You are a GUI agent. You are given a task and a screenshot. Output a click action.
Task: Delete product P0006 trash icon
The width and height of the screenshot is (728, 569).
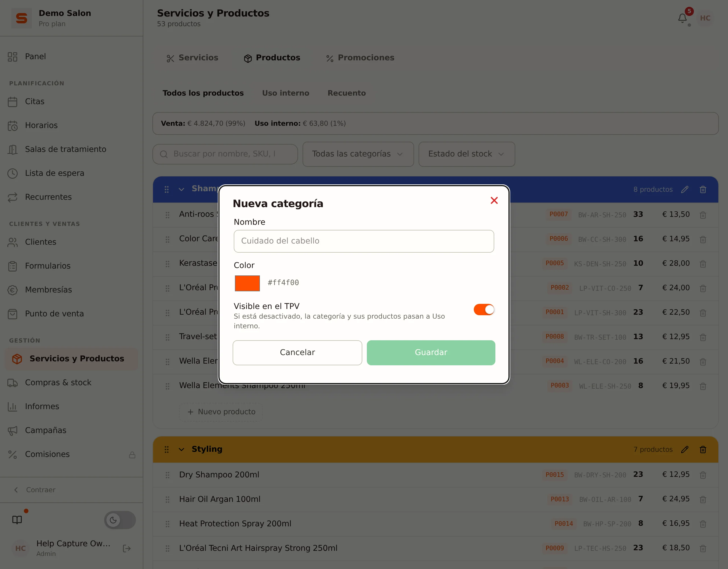[x=703, y=239]
